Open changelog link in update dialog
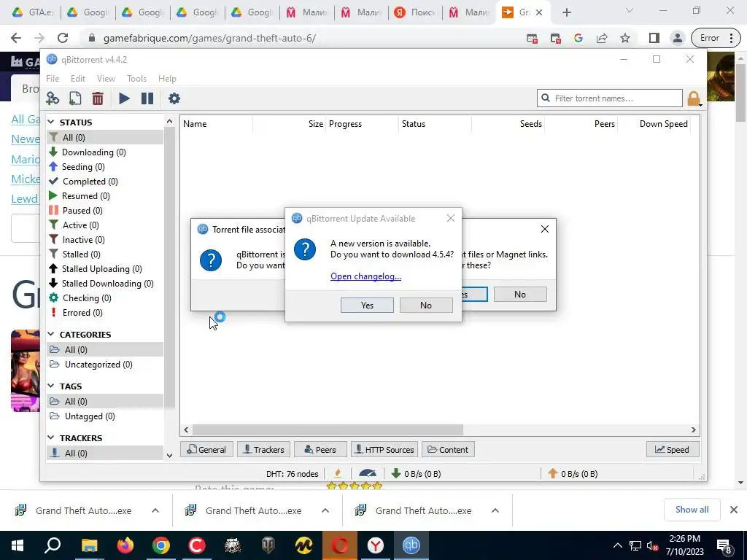This screenshot has height=560, width=747. [366, 276]
